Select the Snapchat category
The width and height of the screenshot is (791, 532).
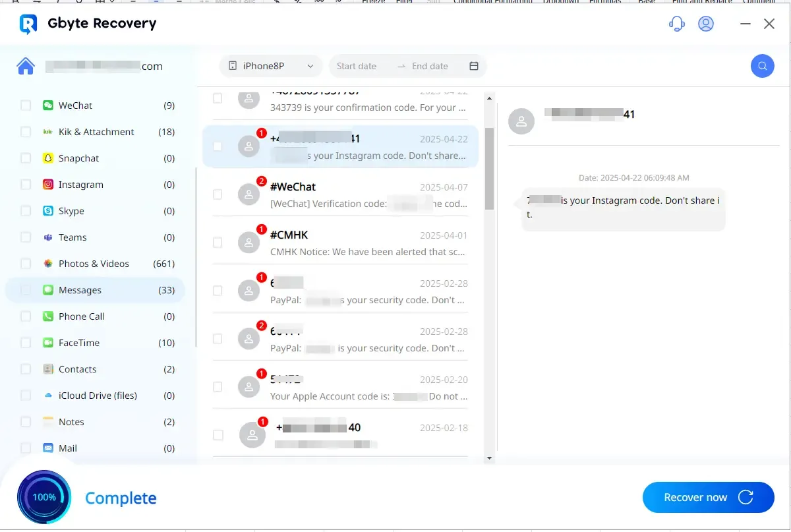point(96,158)
